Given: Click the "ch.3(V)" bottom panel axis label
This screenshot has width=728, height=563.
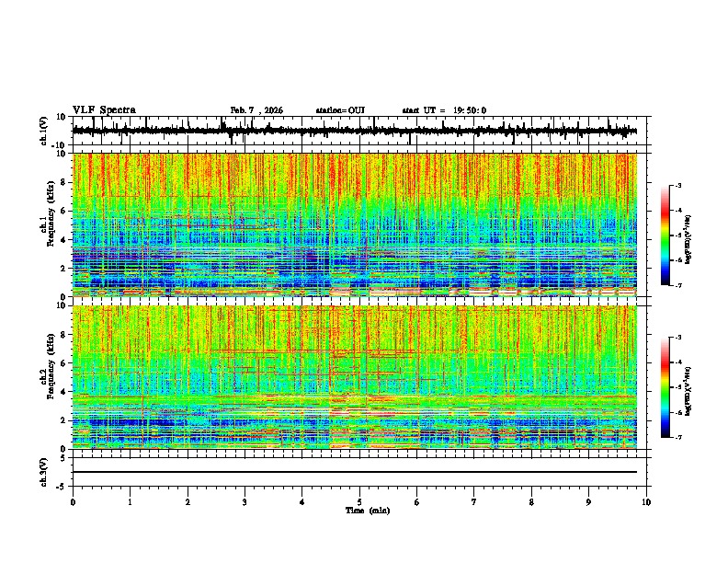Looking at the screenshot, I should click(x=44, y=472).
